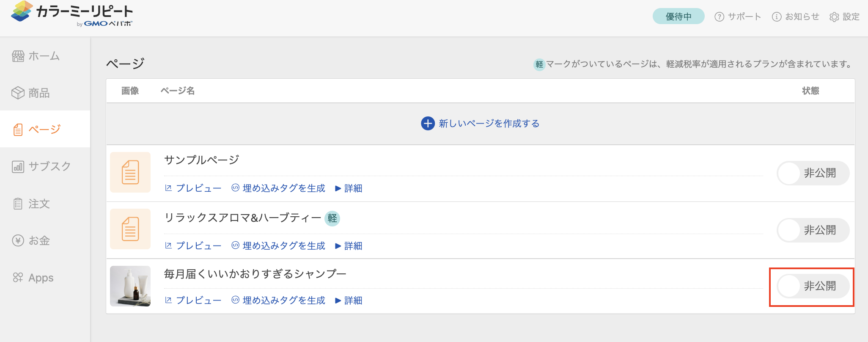Click the blue plus icon for new page
The height and width of the screenshot is (342, 868).
click(428, 124)
